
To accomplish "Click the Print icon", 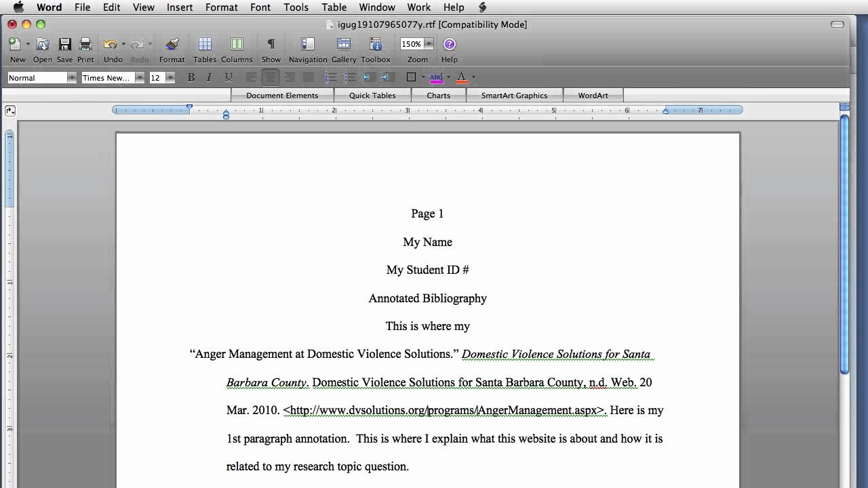I will click(x=85, y=45).
